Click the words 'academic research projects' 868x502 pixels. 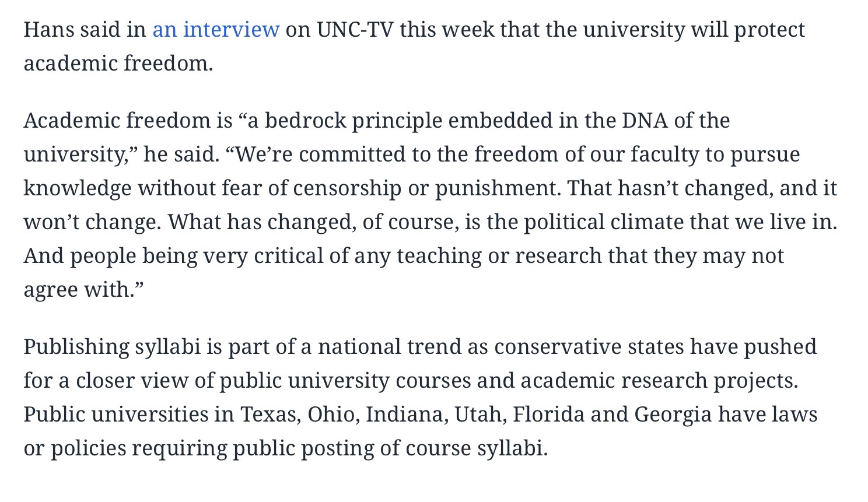(659, 380)
